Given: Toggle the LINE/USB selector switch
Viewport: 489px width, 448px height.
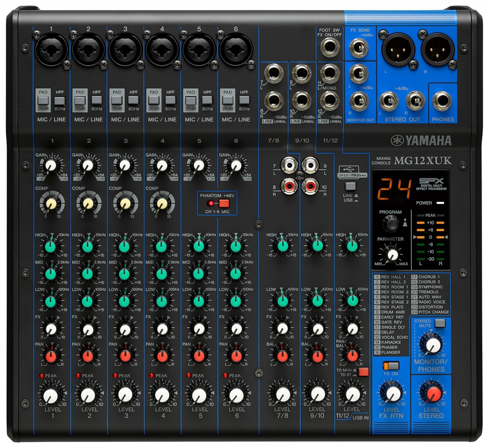Looking at the screenshot, I should click(351, 187).
